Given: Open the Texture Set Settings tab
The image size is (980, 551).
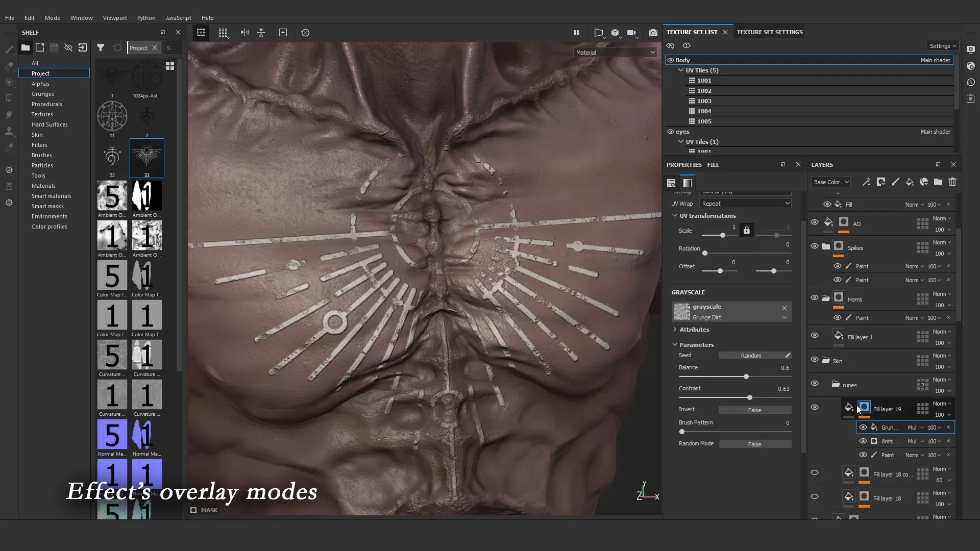Looking at the screenshot, I should coord(769,32).
